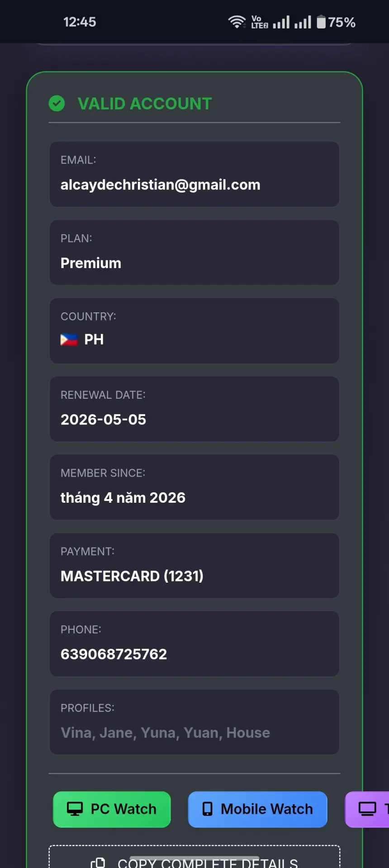Tap the phone icon in Mobile Watch button
The image size is (389, 868).
pyautogui.click(x=207, y=809)
